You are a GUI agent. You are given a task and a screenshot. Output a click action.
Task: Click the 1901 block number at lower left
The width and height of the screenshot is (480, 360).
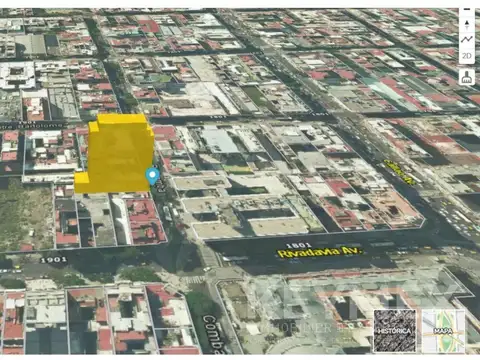coord(53,259)
